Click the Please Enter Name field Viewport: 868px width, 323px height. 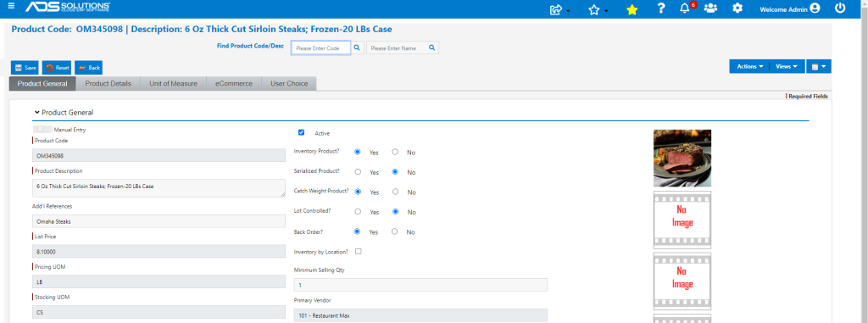[x=397, y=48]
